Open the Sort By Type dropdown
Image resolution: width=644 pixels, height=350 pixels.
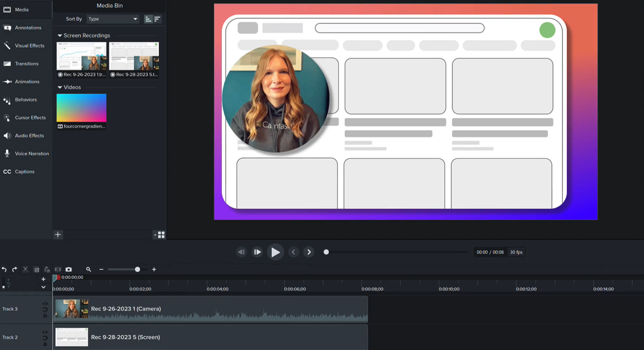(113, 19)
